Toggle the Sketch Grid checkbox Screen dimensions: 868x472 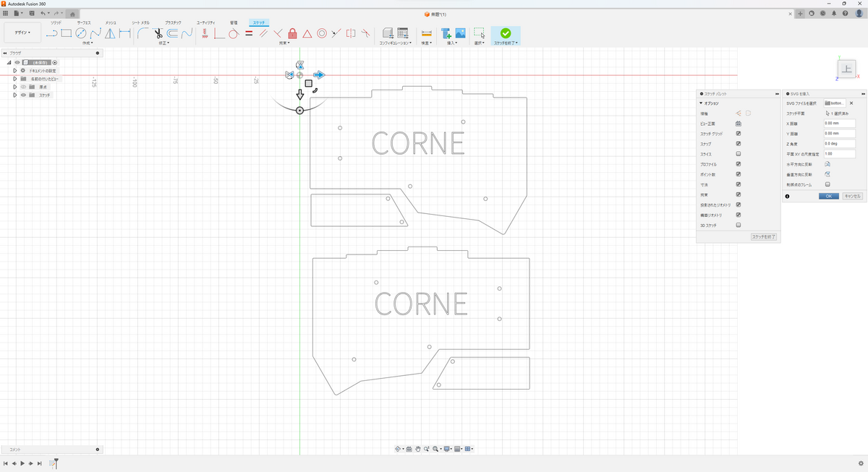pos(739,134)
